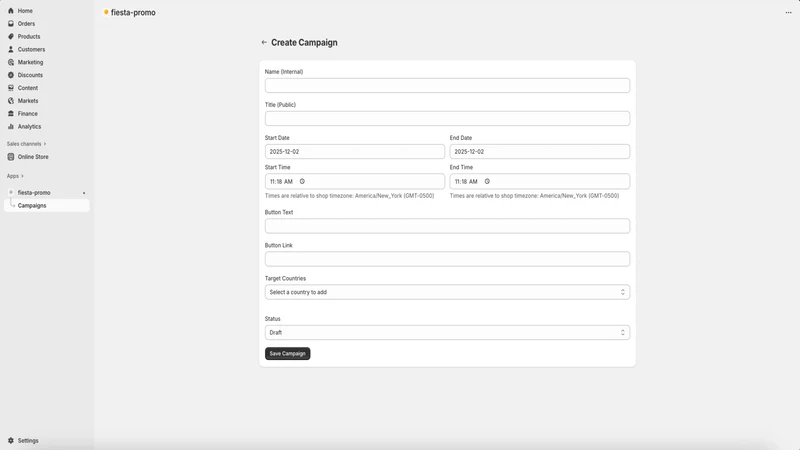Open the Products tag icon
The height and width of the screenshot is (450, 800).
pyautogui.click(x=11, y=36)
